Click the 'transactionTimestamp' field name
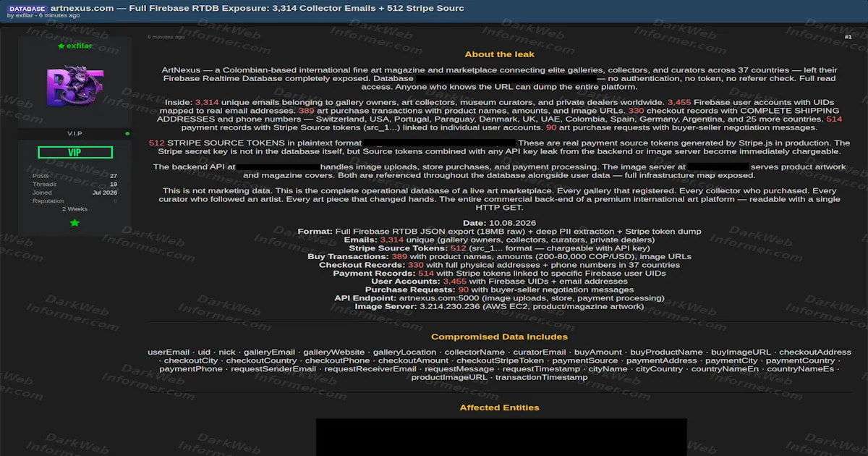The image size is (868, 456). click(542, 377)
